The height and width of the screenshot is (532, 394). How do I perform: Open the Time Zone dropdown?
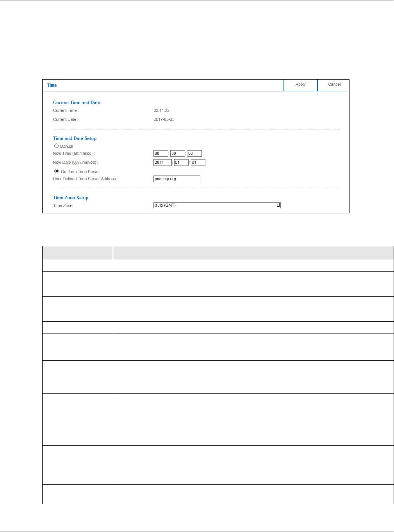[x=217, y=205]
